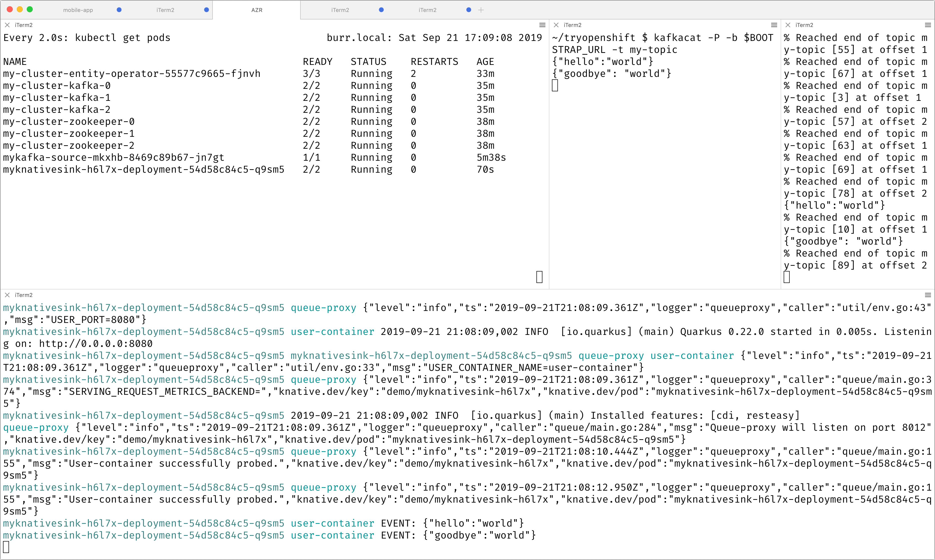Viewport: 935px width, 560px height.
Task: Click the cursor in bottom log pane
Action: coord(6,547)
